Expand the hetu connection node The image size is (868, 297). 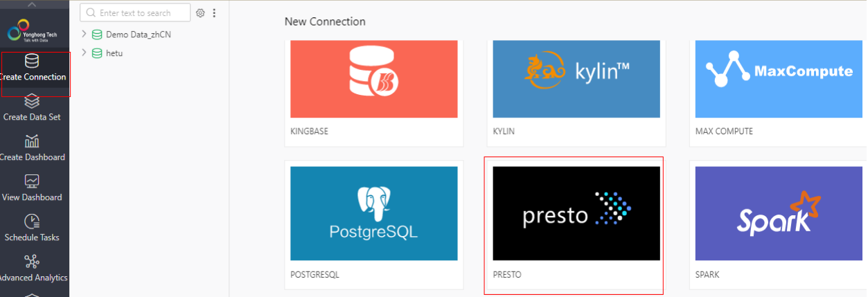coord(84,53)
